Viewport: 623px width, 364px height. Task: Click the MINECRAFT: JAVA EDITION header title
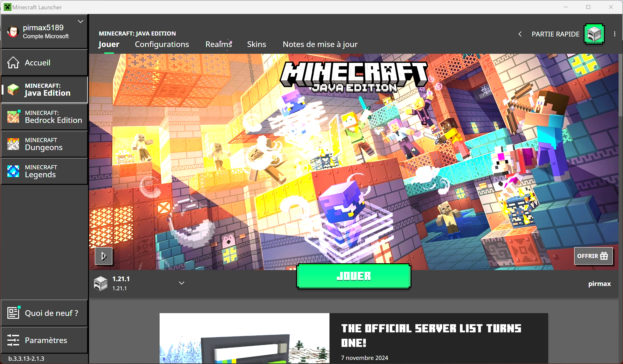point(137,33)
